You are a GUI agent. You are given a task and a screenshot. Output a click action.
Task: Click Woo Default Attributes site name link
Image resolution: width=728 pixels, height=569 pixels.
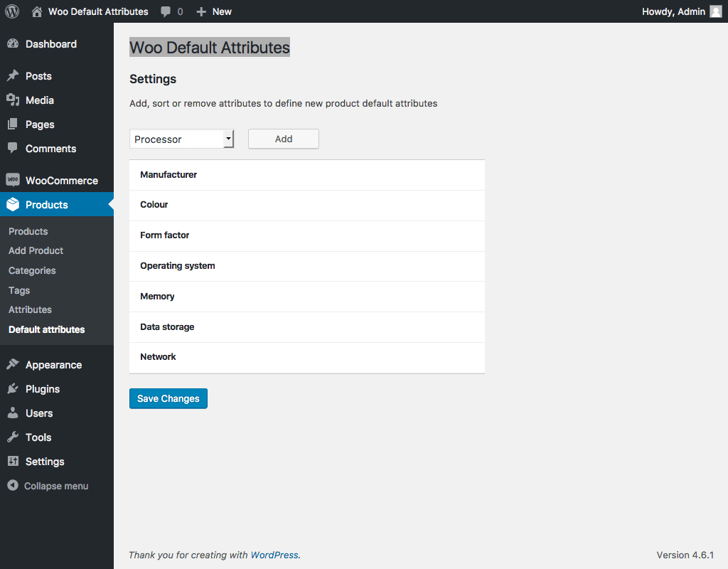(98, 11)
